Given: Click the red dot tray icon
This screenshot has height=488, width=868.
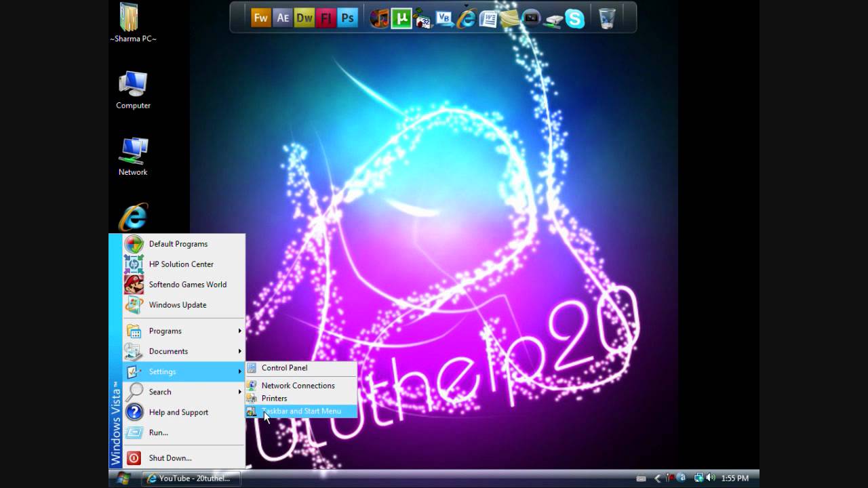Looking at the screenshot, I should pyautogui.click(x=670, y=478).
